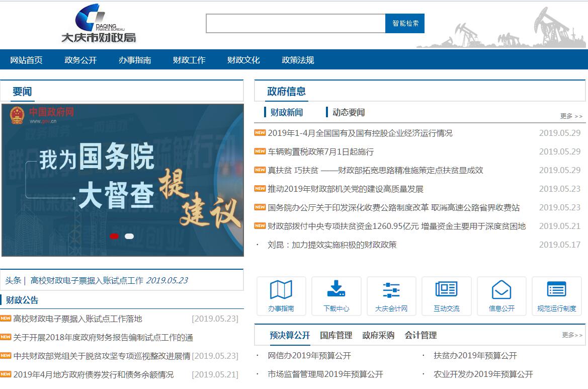Open the 下载中心 download icon
Image resolution: width=588 pixels, height=389 pixels.
tap(336, 290)
